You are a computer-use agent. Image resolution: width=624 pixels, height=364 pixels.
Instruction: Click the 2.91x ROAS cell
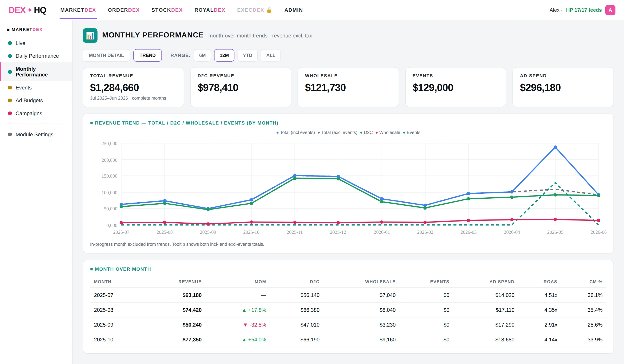point(551,325)
